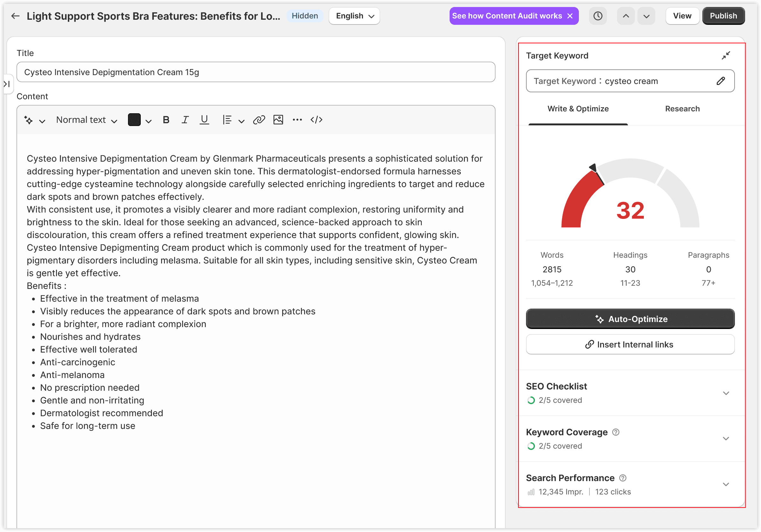Open the history clock icon

coord(598,16)
